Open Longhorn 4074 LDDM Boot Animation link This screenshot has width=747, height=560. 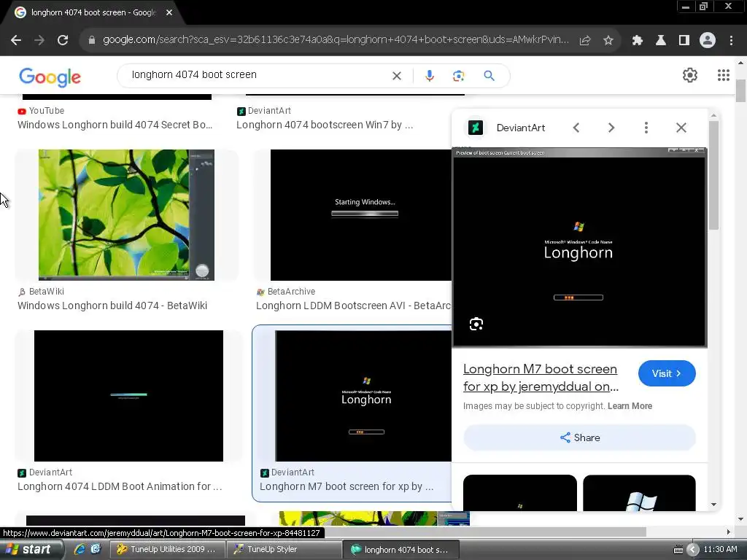(x=120, y=486)
